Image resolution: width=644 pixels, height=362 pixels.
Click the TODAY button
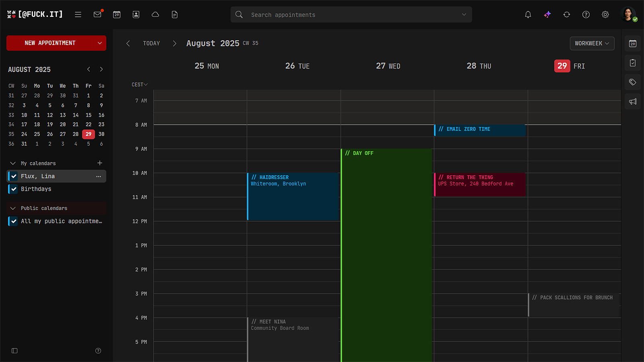[x=151, y=43]
